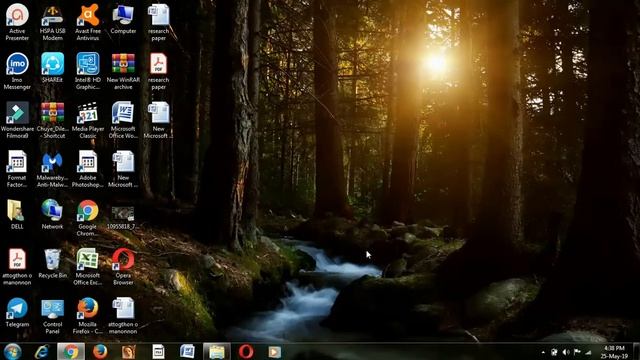Open the Windows Start menu orb

[x=13, y=351]
